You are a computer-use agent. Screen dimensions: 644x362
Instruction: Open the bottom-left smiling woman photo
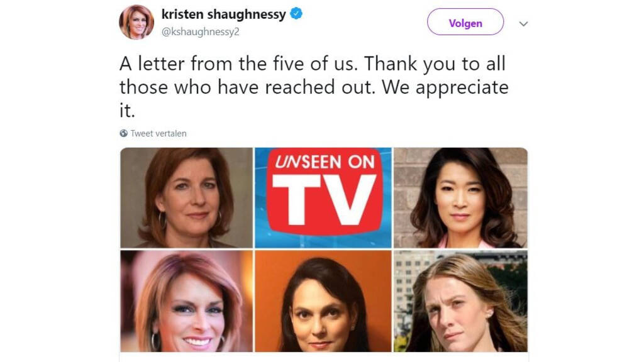[x=186, y=301]
